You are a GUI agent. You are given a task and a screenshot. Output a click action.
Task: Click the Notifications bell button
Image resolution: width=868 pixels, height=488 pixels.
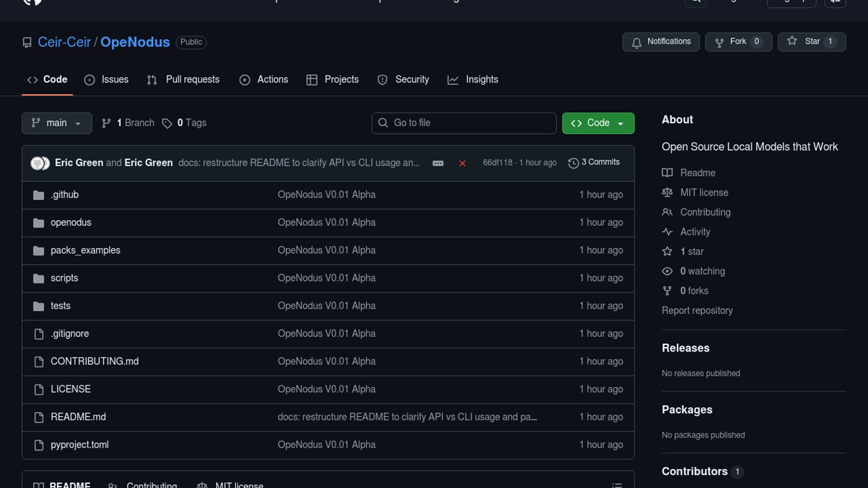[660, 42]
